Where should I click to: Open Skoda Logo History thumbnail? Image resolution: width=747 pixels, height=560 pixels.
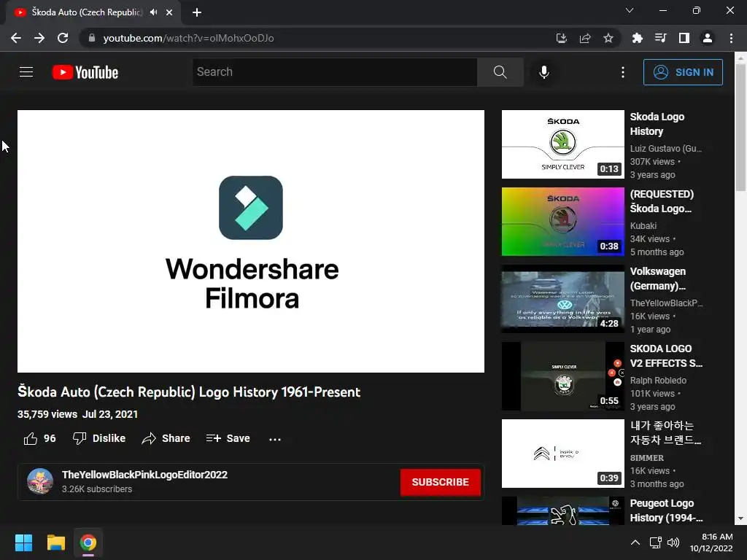(x=562, y=144)
